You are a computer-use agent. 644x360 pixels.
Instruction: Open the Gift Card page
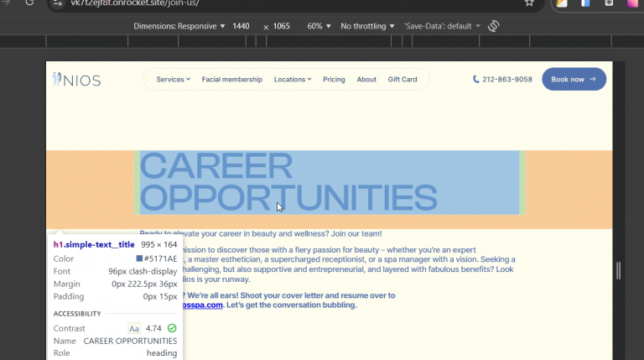(x=402, y=80)
